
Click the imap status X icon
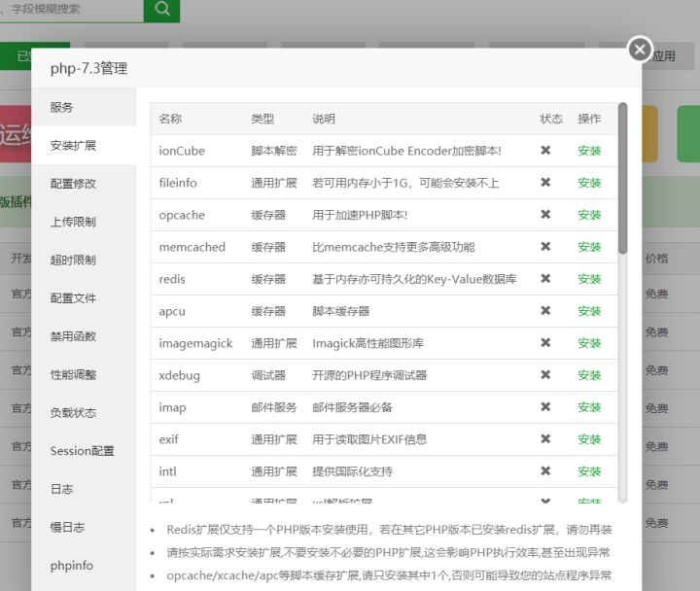pyautogui.click(x=545, y=407)
